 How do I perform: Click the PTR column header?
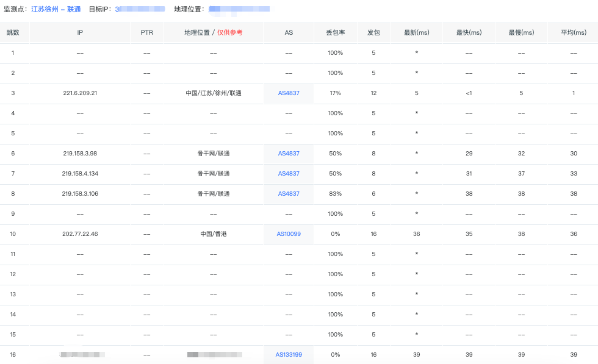point(146,32)
